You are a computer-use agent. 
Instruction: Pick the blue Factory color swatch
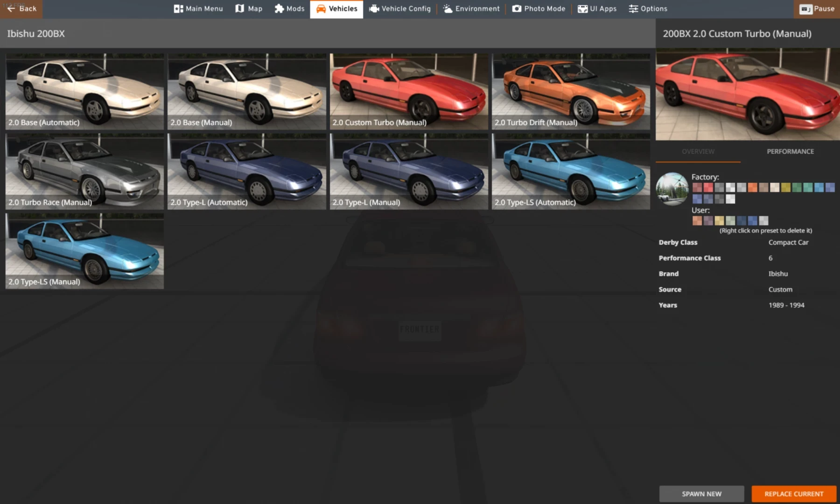point(819,187)
